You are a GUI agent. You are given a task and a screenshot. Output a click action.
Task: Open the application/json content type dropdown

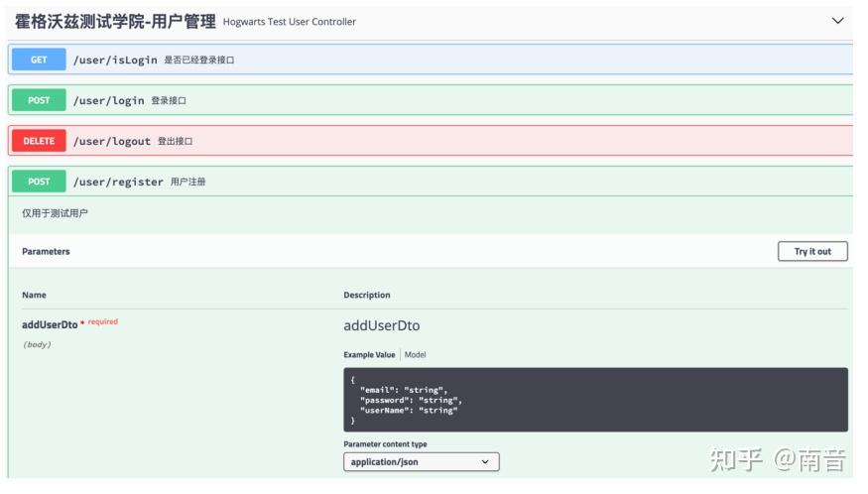click(x=422, y=462)
